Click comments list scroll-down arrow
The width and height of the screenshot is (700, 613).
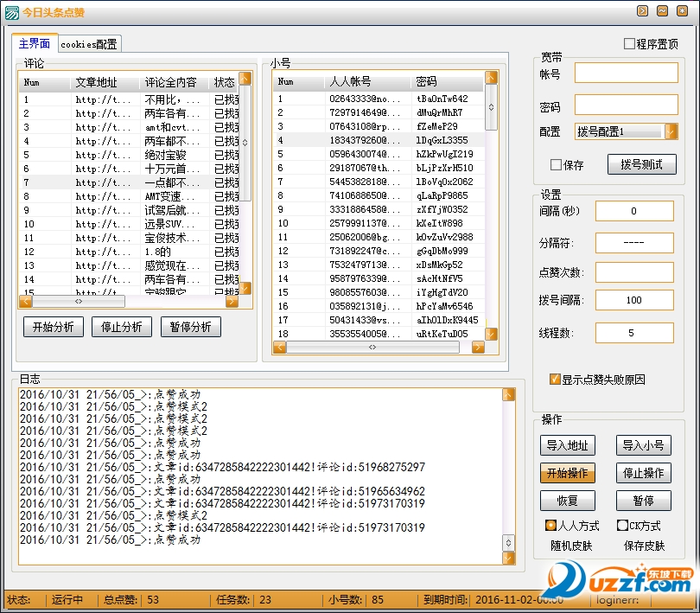coord(245,288)
